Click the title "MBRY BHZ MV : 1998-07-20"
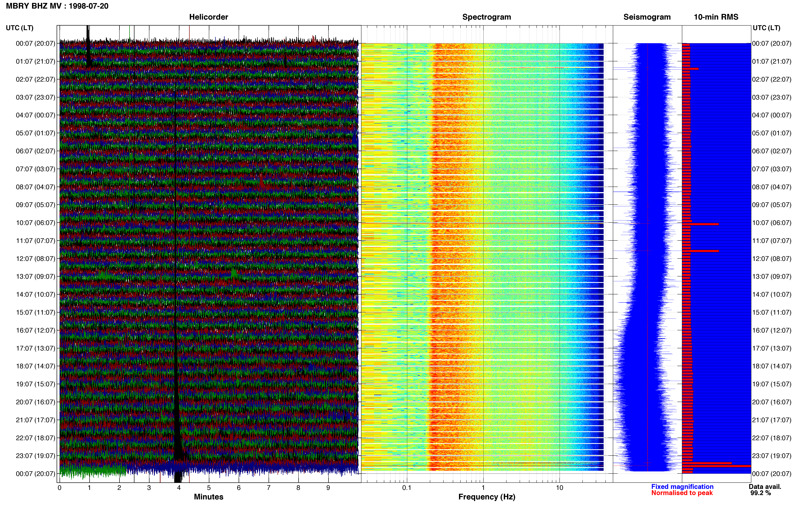 [x=57, y=6]
